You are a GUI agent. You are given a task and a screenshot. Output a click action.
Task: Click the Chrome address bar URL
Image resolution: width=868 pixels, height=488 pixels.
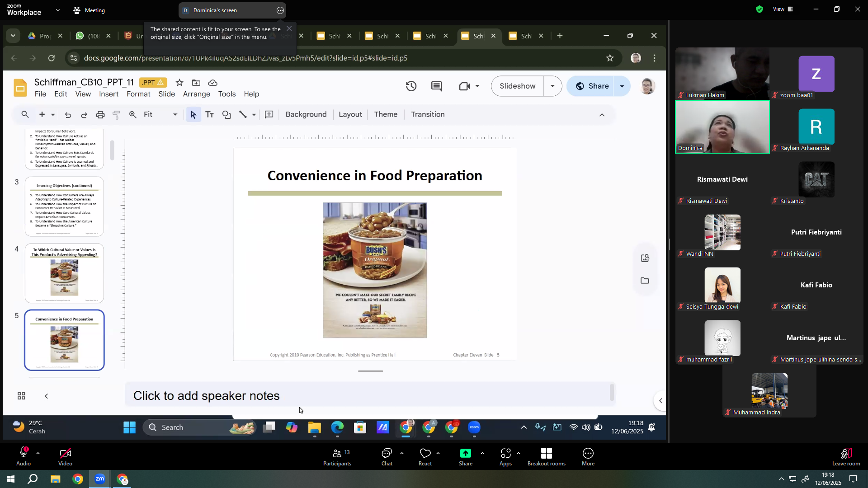click(245, 58)
